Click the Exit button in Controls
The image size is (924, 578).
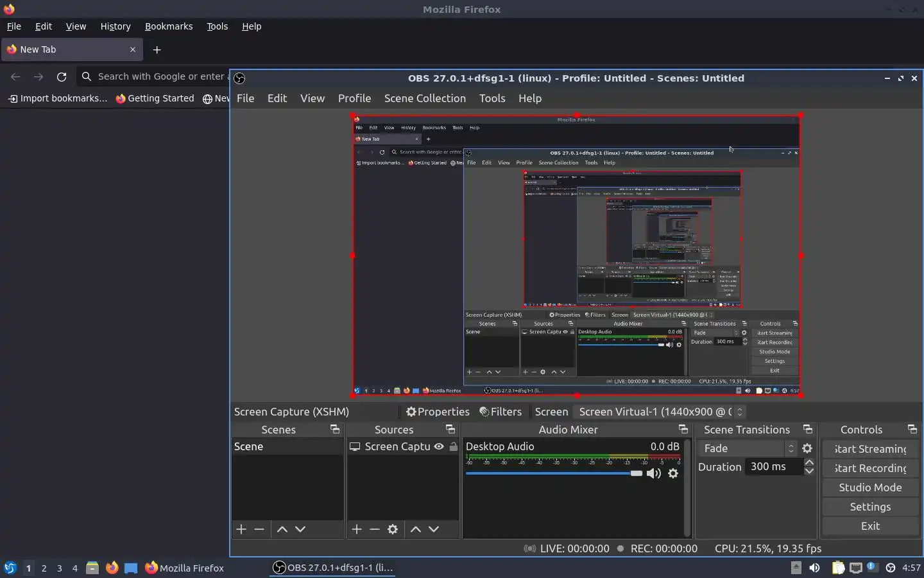pos(870,525)
